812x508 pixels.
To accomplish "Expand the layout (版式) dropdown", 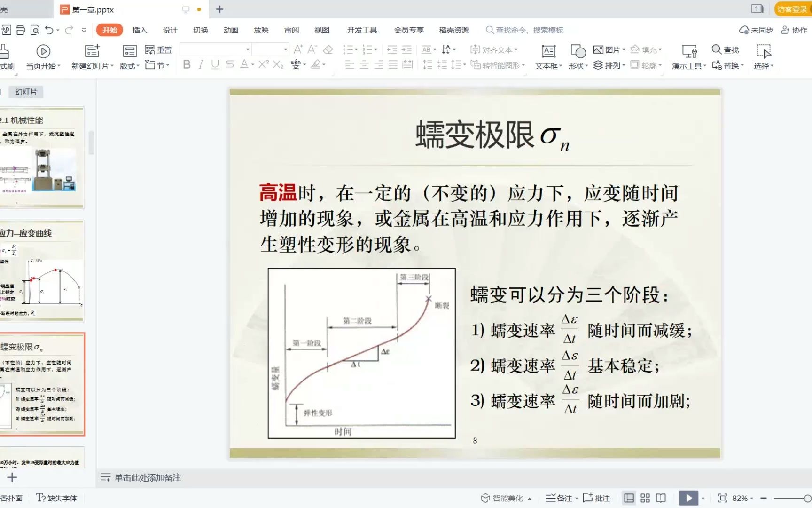I will pyautogui.click(x=130, y=66).
